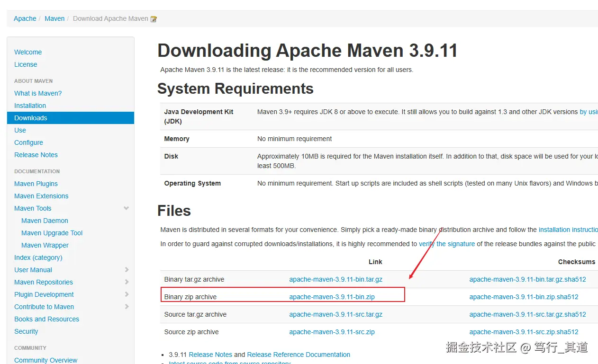Open Maven Wrapper sub-item
Screen dimensions: 598x364
tap(45, 245)
